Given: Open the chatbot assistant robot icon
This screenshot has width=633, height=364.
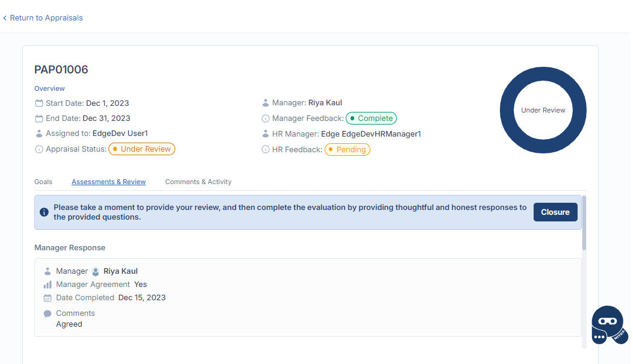Looking at the screenshot, I should (608, 325).
